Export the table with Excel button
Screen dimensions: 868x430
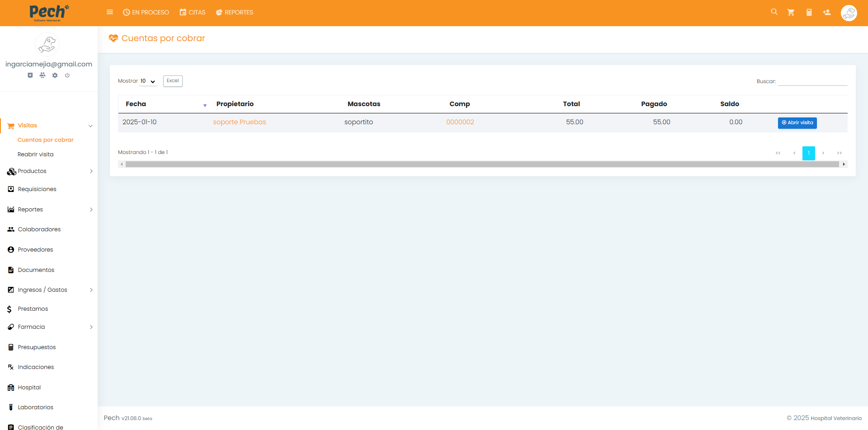(173, 81)
